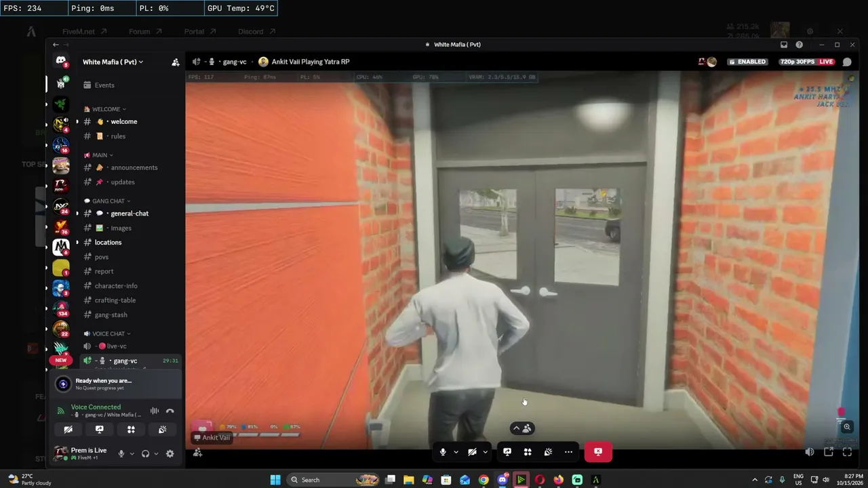
Task: Select the crafting-table channel
Action: (x=115, y=300)
